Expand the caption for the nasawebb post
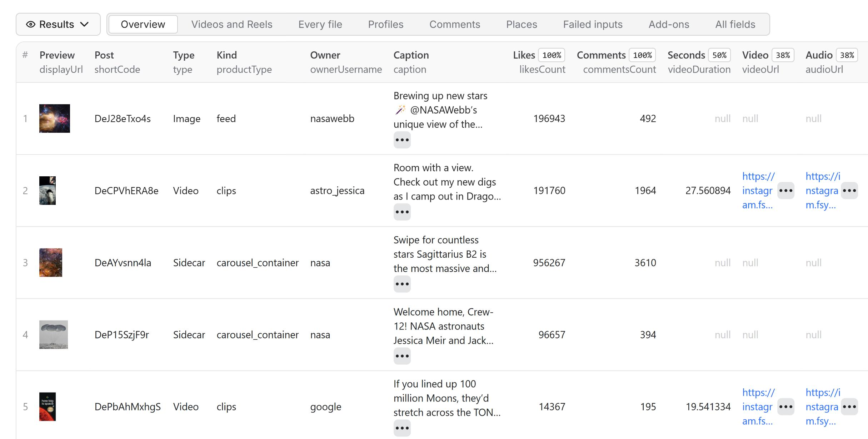The height and width of the screenshot is (439, 868). point(402,140)
